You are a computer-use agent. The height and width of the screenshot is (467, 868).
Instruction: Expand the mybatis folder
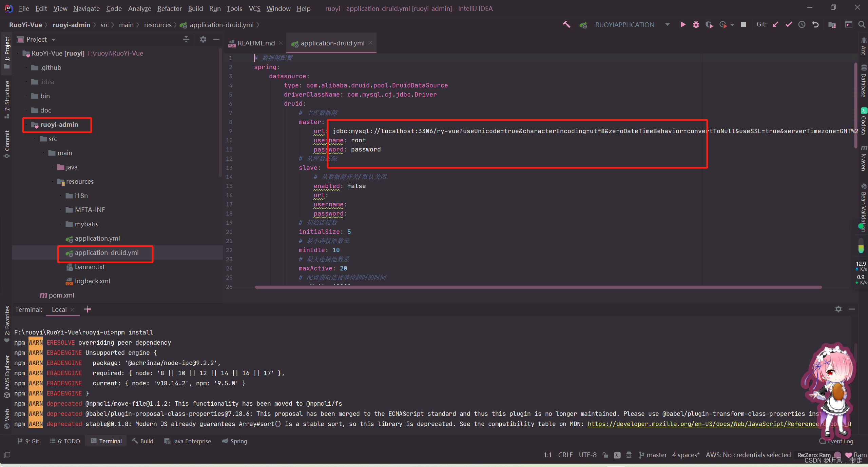coord(61,224)
